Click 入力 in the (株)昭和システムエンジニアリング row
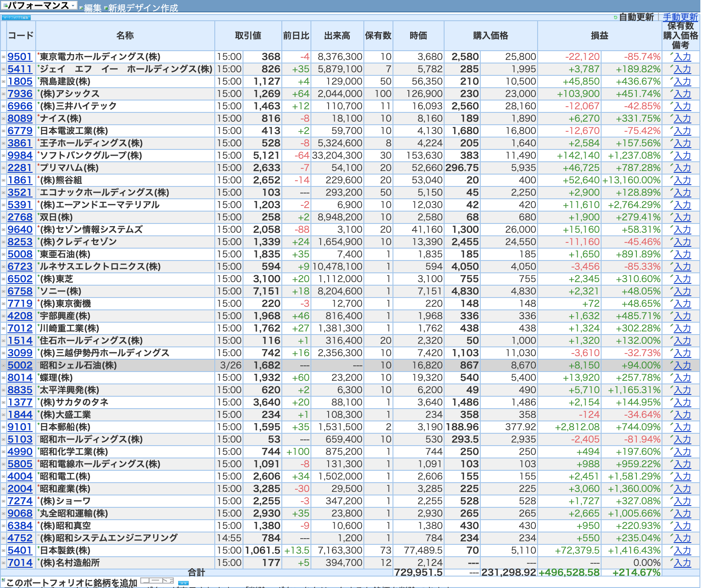The image size is (703, 588). (x=682, y=538)
